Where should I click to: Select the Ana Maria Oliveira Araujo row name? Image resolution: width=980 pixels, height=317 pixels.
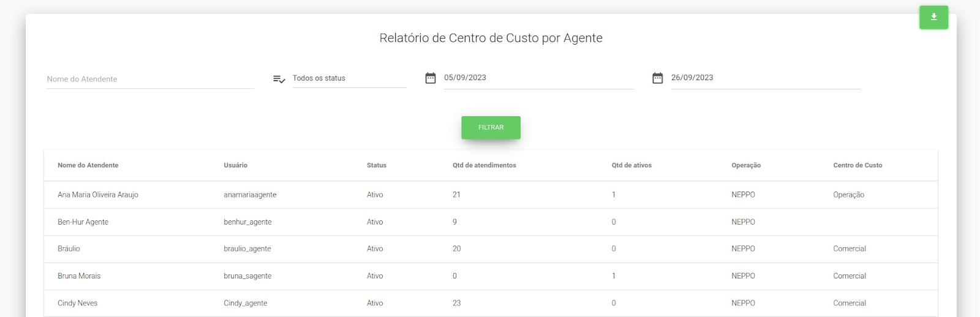98,195
